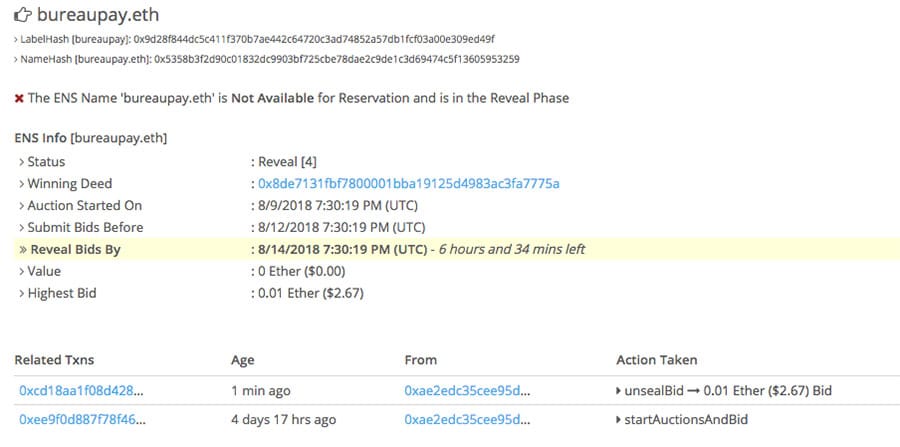Click the Related Txns column header

56,360
